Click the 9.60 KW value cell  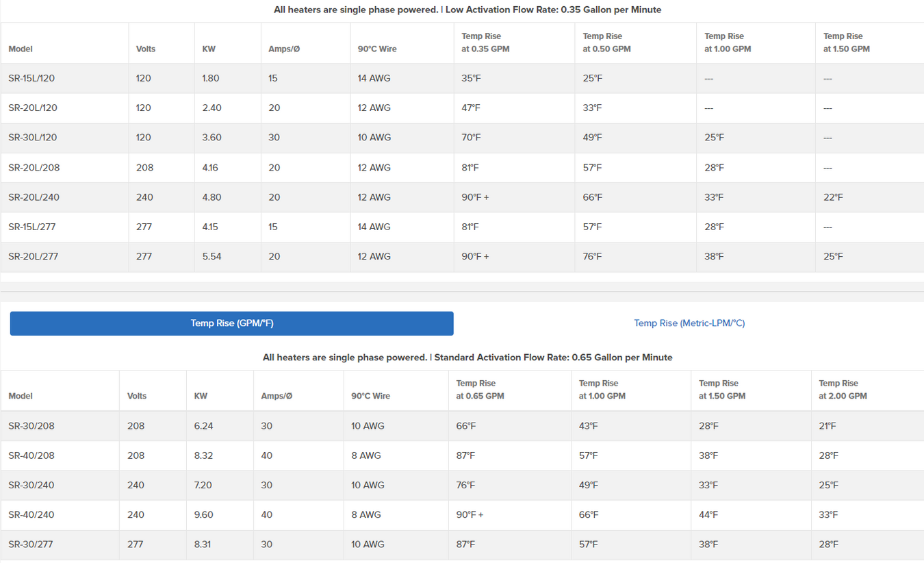pos(204,515)
